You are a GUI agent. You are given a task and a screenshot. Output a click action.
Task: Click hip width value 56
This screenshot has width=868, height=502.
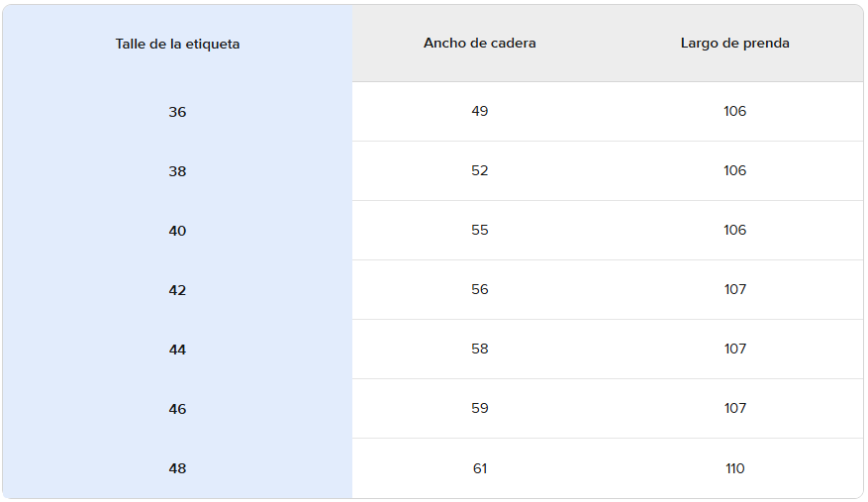tap(480, 289)
